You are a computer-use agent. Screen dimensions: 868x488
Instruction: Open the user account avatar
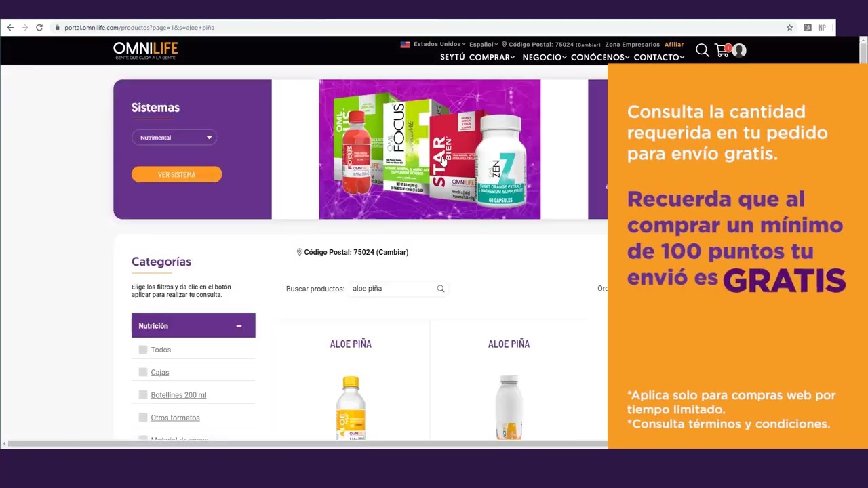pyautogui.click(x=739, y=50)
